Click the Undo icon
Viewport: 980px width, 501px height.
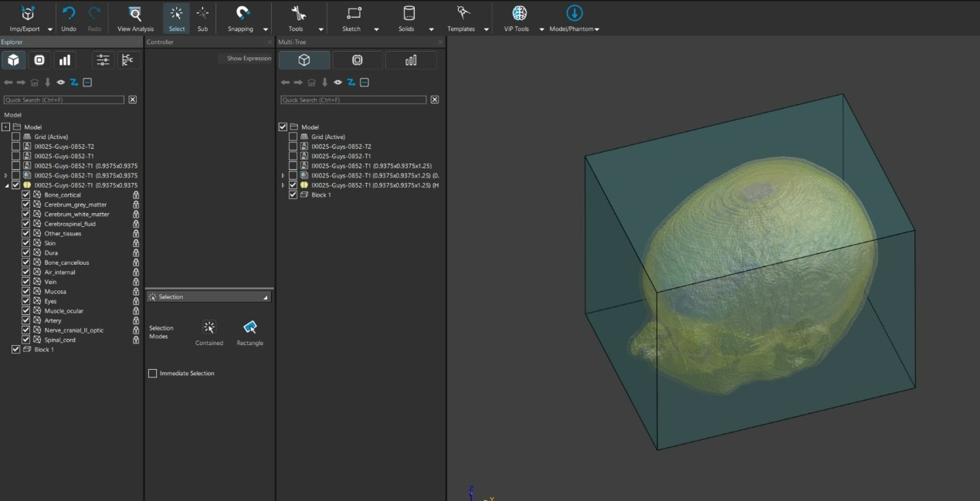(69, 14)
